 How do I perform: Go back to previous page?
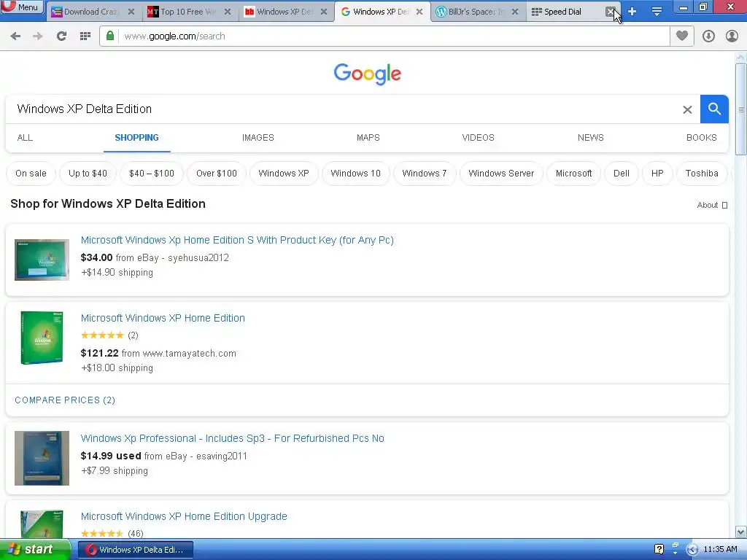(x=15, y=36)
